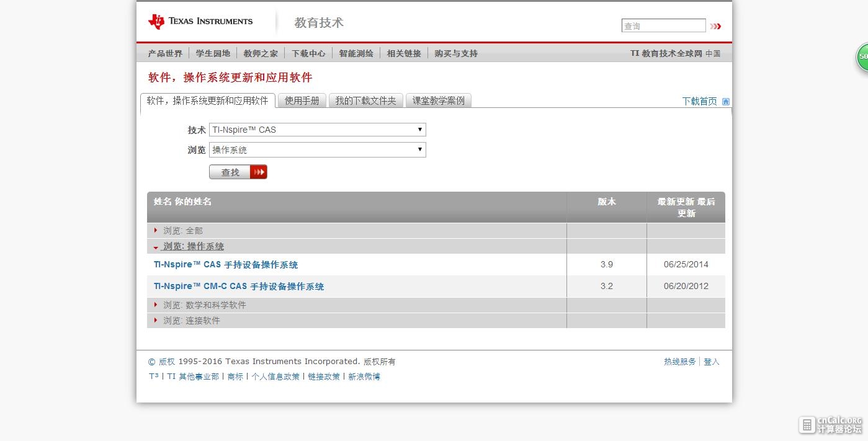
Task: Open the 技术 dropdown showing TI-Nspire CAS
Action: pos(318,130)
